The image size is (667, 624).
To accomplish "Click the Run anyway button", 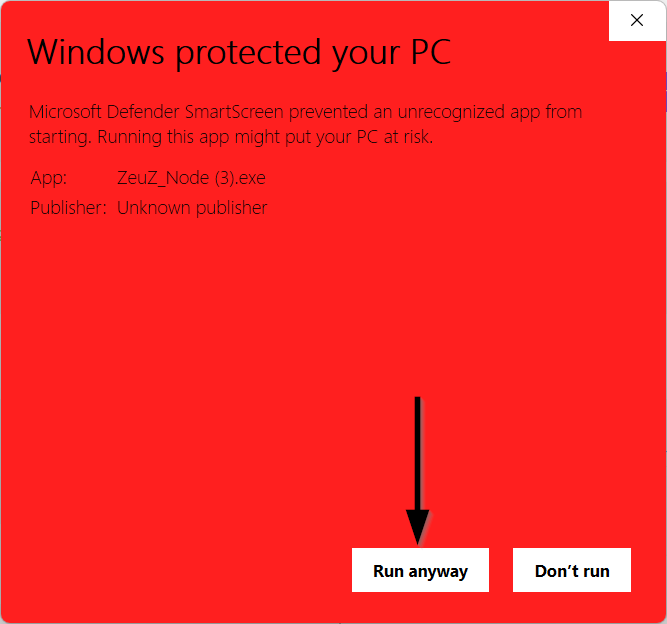I will coord(420,570).
